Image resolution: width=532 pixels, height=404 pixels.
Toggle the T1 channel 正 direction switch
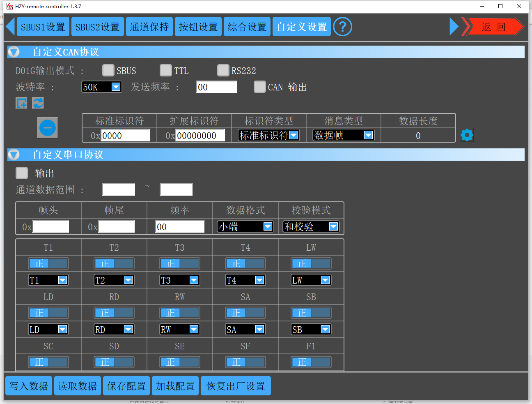(48, 263)
